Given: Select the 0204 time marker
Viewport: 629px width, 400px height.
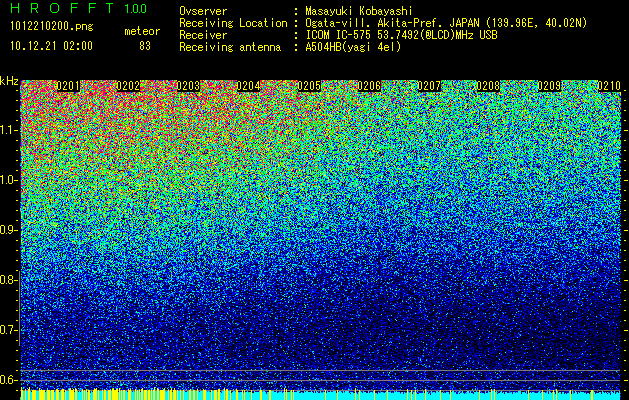Looking at the screenshot, I should 248,86.
